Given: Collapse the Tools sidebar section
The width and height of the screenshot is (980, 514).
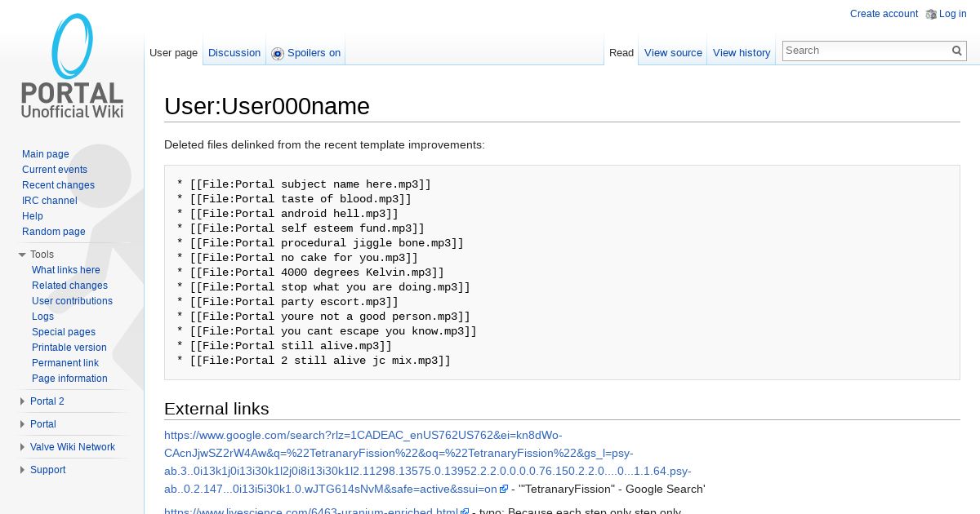Looking at the screenshot, I should 23,255.
